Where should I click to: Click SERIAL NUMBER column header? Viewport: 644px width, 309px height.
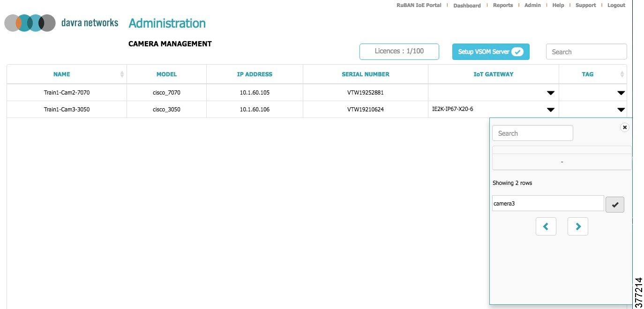366,74
